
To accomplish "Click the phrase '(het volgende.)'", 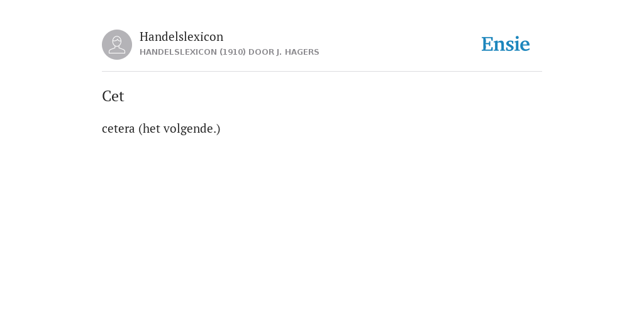I will 179,128.
